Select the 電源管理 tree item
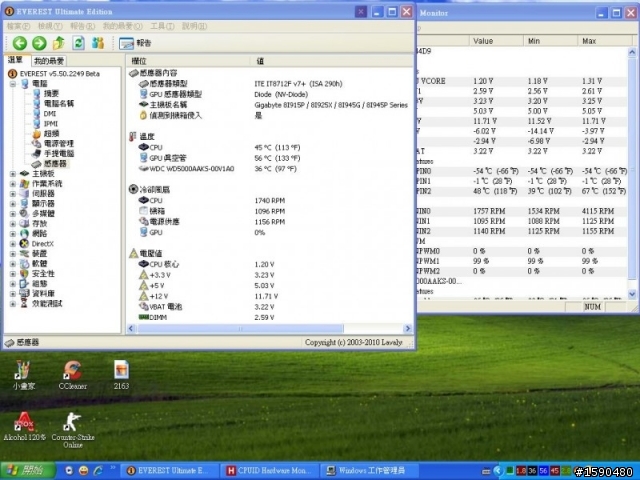 [59, 144]
